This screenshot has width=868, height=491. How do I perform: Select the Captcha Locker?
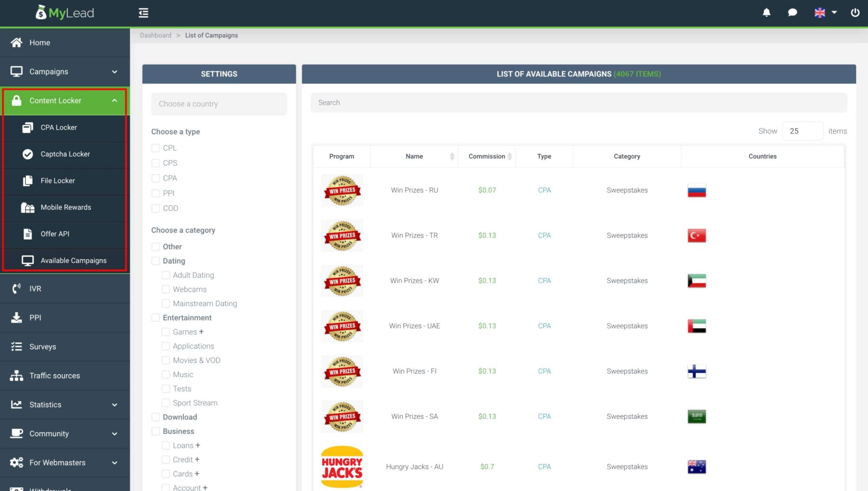[x=65, y=154]
